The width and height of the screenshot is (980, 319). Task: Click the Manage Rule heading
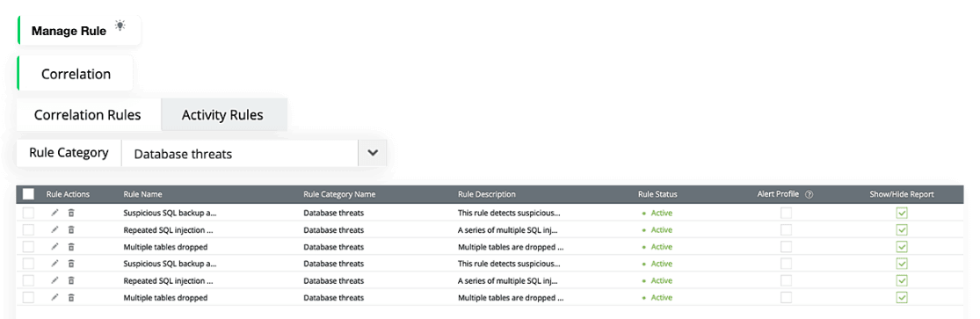click(x=69, y=32)
